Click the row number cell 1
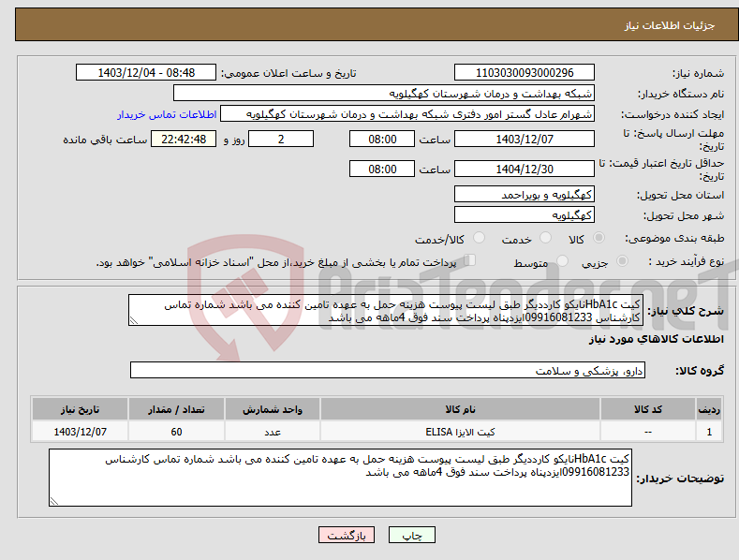 point(709,432)
